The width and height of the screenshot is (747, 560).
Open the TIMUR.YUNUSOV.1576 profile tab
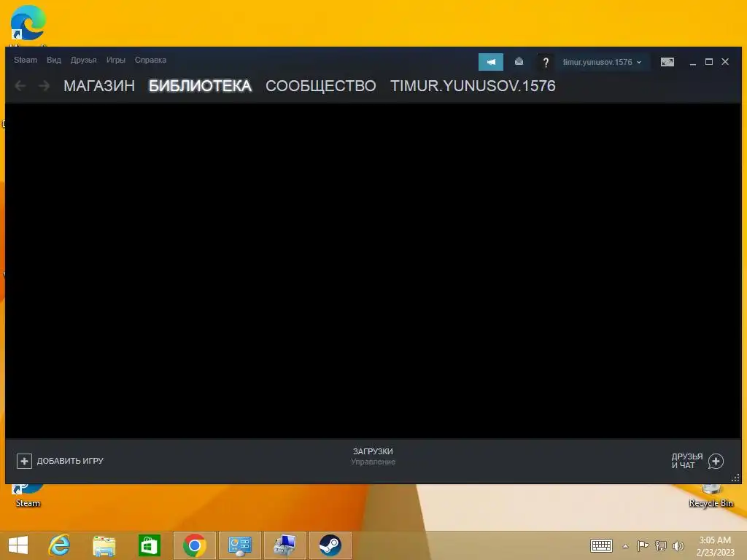pyautogui.click(x=473, y=86)
